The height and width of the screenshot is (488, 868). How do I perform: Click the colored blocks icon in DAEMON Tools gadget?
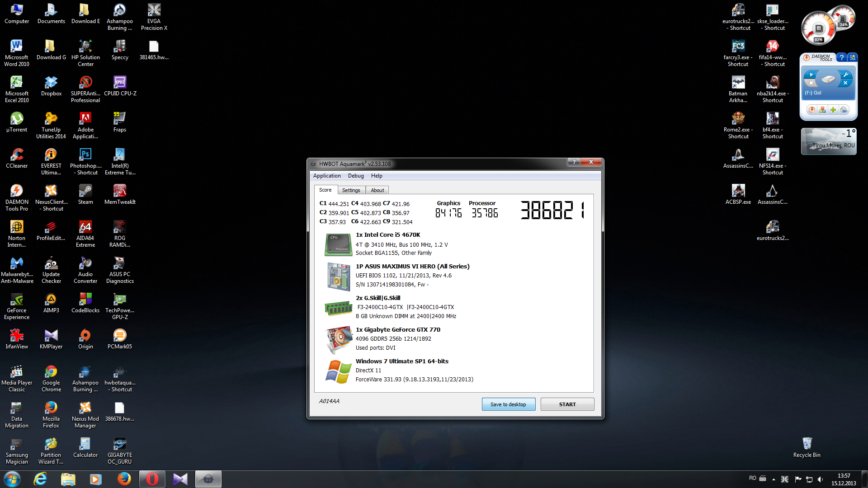coord(822,110)
